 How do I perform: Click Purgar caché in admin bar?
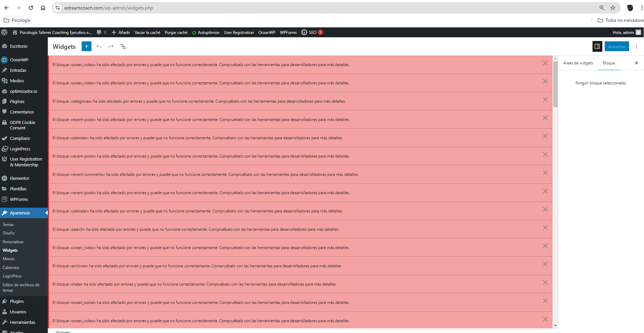point(176,33)
